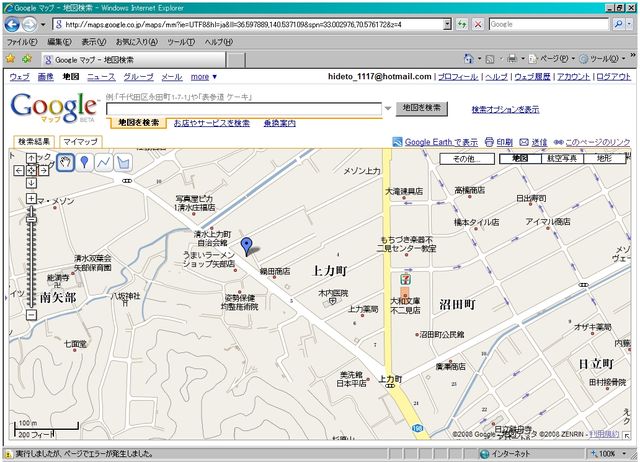This screenshot has width=640, height=462.
Task: Select the Google マップ - 地図検索 browser tab
Action: click(x=133, y=60)
